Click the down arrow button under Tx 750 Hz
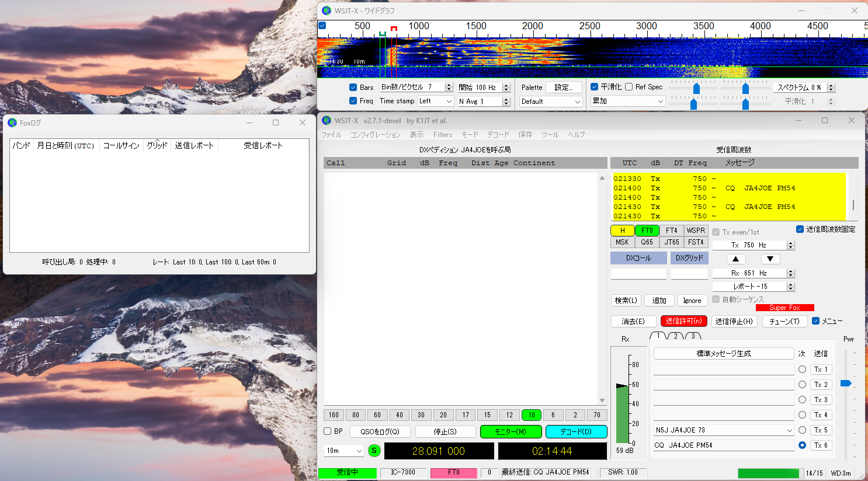The width and height of the screenshot is (868, 481). tap(770, 259)
